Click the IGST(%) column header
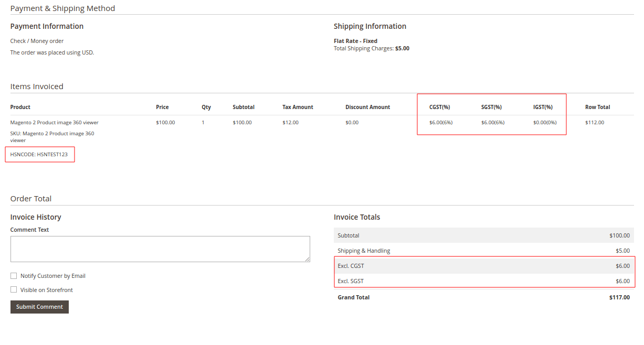Screen dimensions: 644x345 tap(543, 107)
